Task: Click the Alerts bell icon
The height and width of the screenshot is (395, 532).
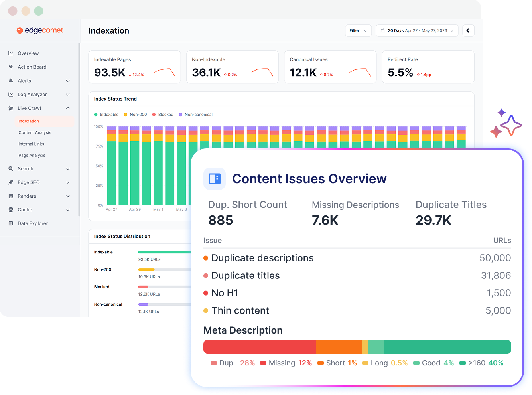Action: pyautogui.click(x=11, y=81)
